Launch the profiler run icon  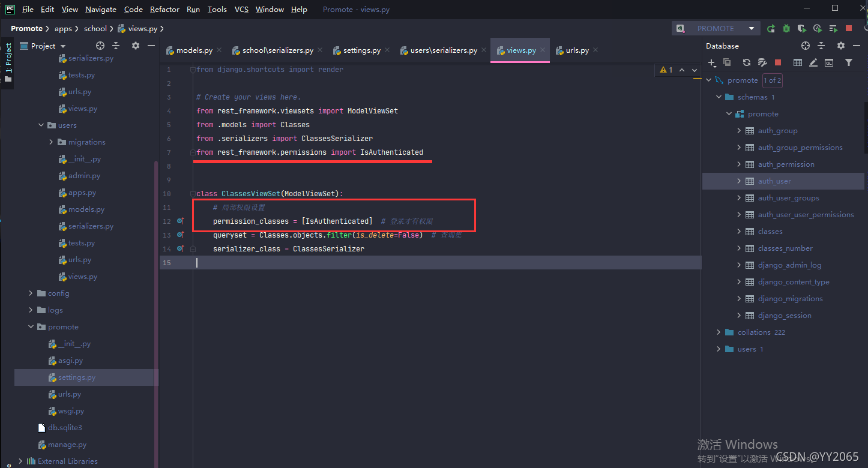(x=818, y=28)
